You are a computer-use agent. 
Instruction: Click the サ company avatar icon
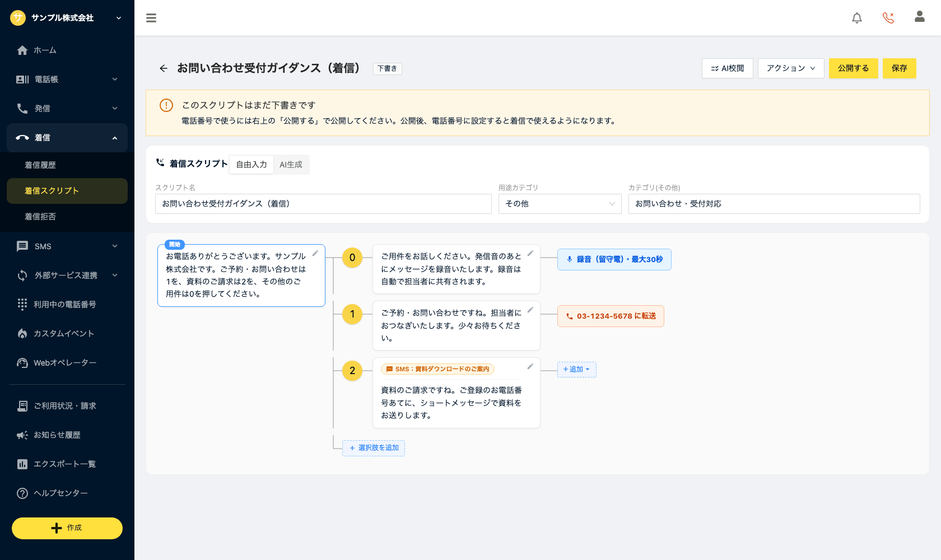[x=18, y=18]
